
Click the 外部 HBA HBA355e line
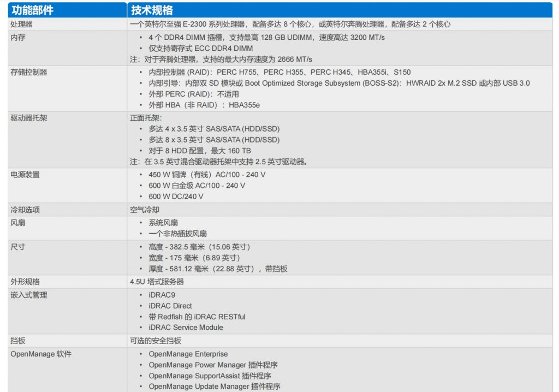click(x=204, y=105)
